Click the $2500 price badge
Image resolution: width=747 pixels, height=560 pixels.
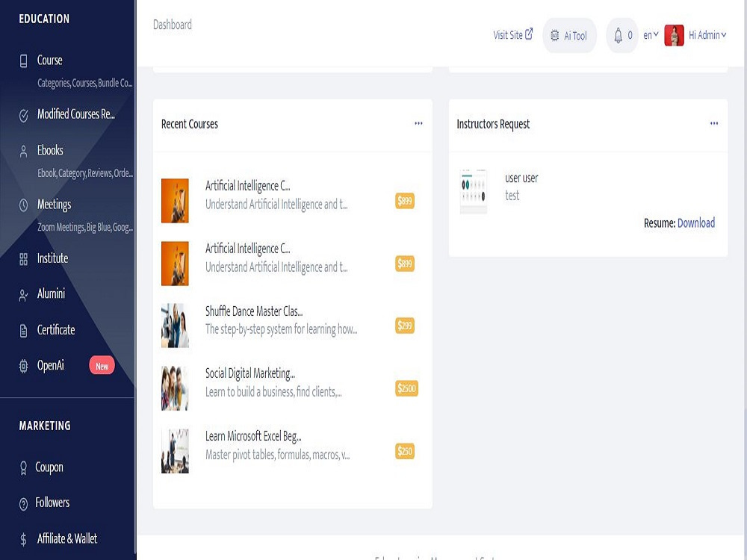coord(407,388)
